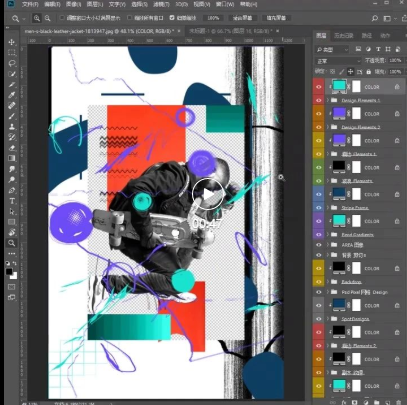Open the zoom tool preset dropdown arrow
Image resolution: width=407 pixels, height=405 pixels.
click(x=24, y=19)
